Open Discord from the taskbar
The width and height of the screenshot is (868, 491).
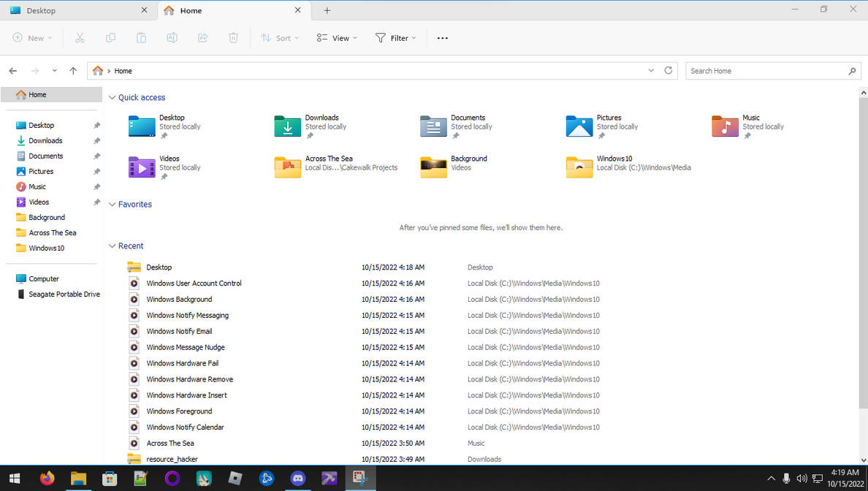click(298, 479)
